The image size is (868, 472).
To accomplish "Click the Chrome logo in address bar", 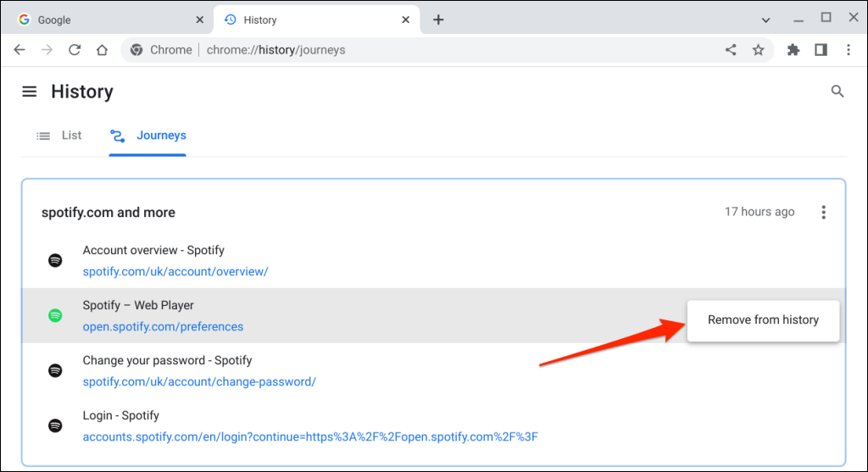I will click(136, 50).
